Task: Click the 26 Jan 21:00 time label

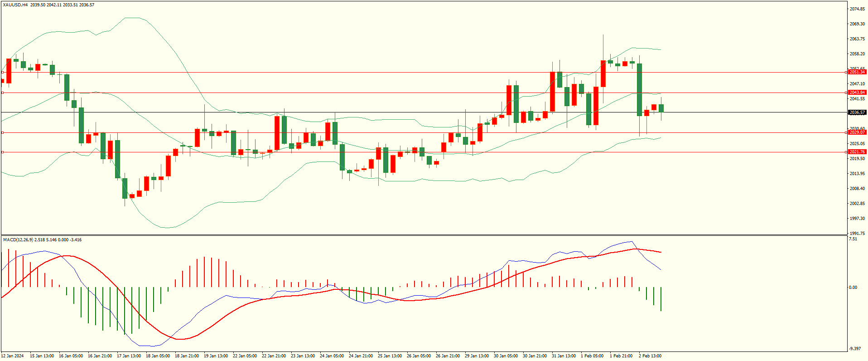Action: [x=448, y=356]
